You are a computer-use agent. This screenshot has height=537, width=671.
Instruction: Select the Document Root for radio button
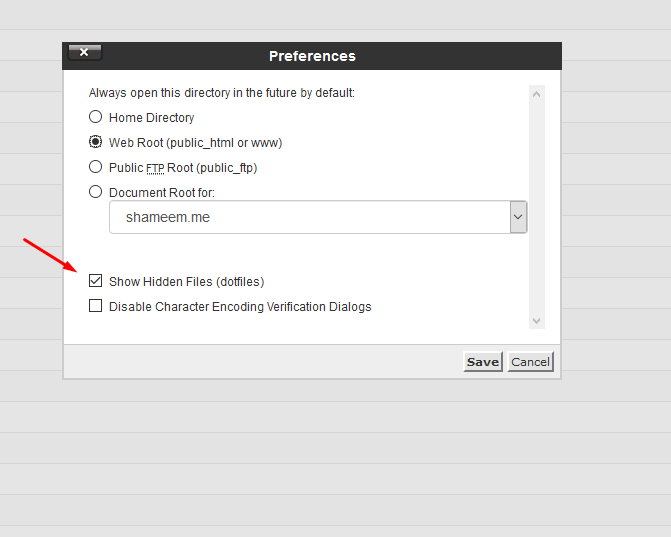[x=96, y=192]
